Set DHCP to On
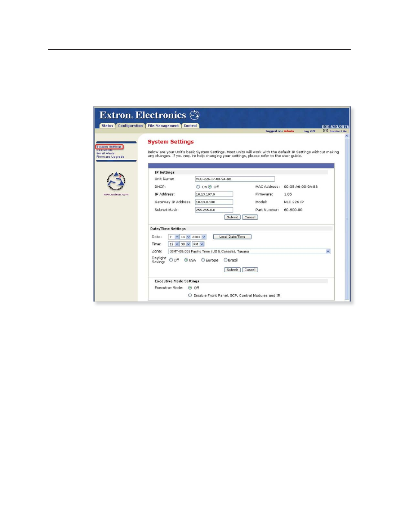The width and height of the screenshot is (411, 532). (x=198, y=187)
